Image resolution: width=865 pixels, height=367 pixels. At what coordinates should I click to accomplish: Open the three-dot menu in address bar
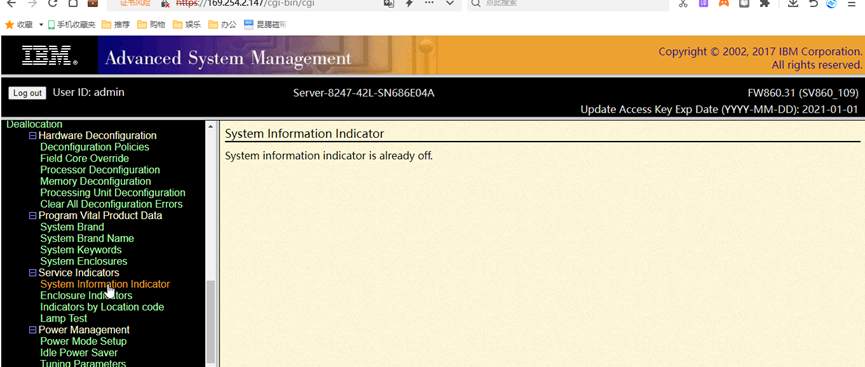pyautogui.click(x=429, y=3)
